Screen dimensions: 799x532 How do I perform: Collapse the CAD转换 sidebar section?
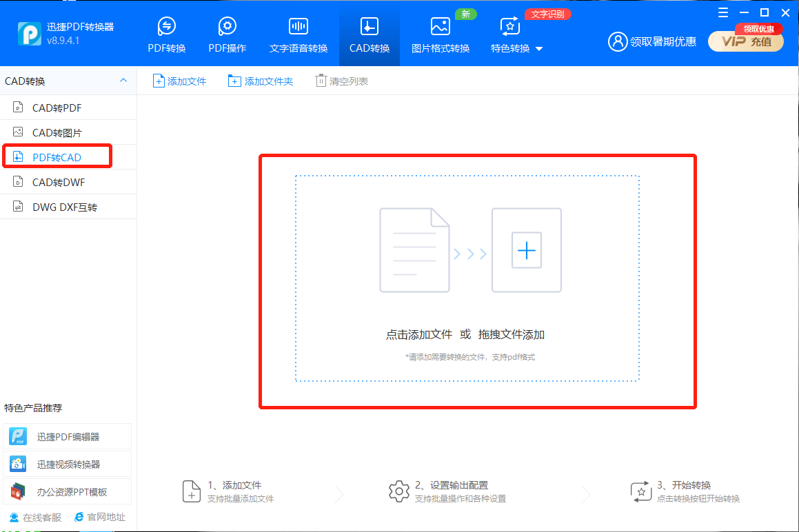pyautogui.click(x=123, y=81)
